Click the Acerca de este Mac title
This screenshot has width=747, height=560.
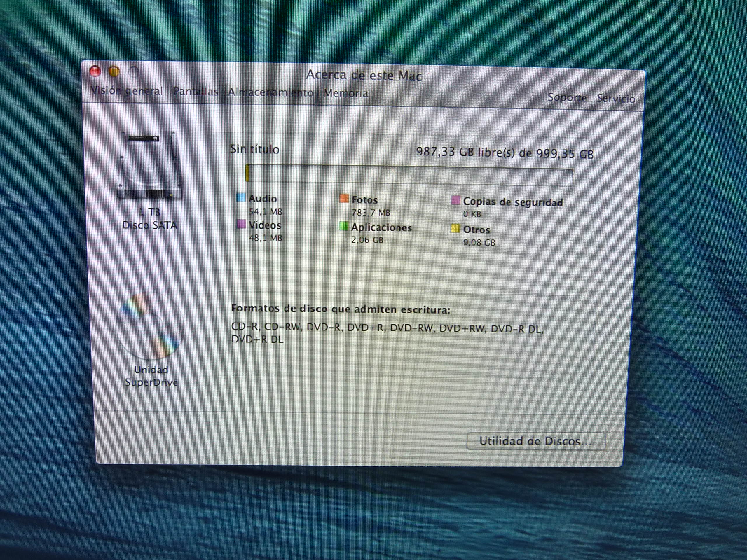tap(364, 75)
